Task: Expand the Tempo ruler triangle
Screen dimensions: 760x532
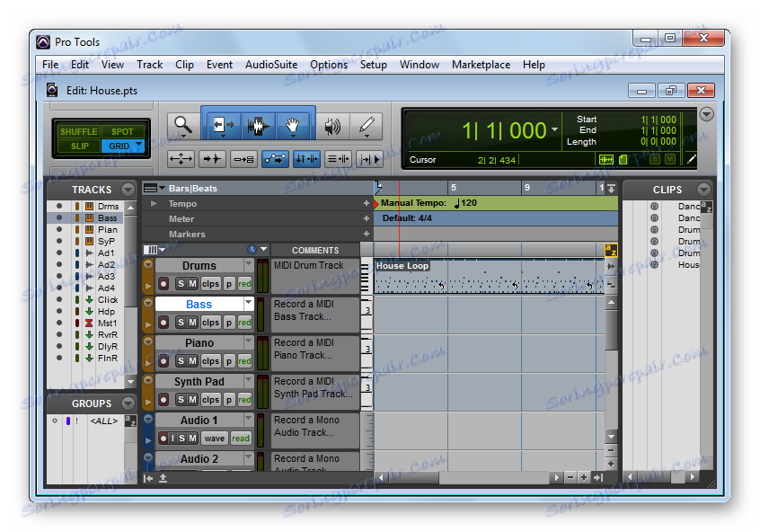Action: (x=154, y=204)
